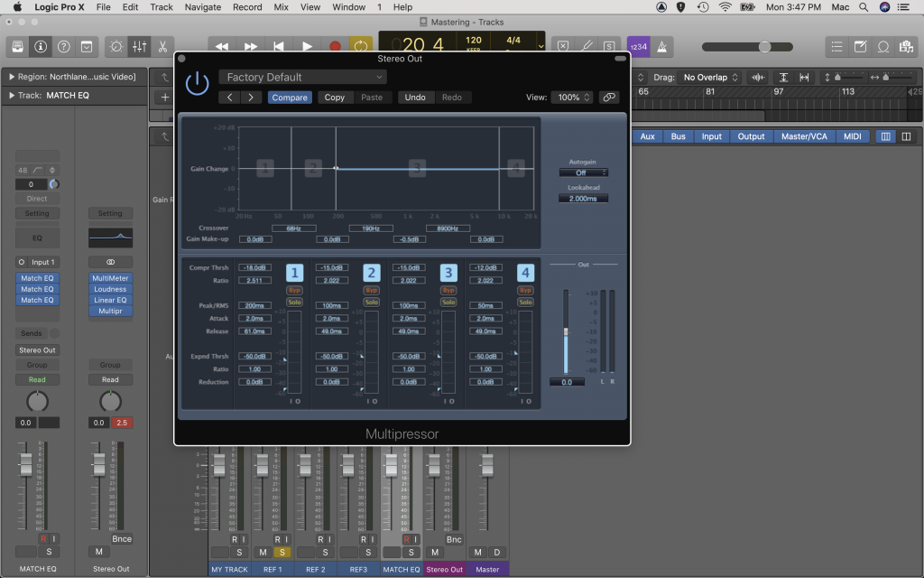Enable cycle mode in the transport bar
Viewport: 924px width, 578px height.
pyautogui.click(x=361, y=44)
